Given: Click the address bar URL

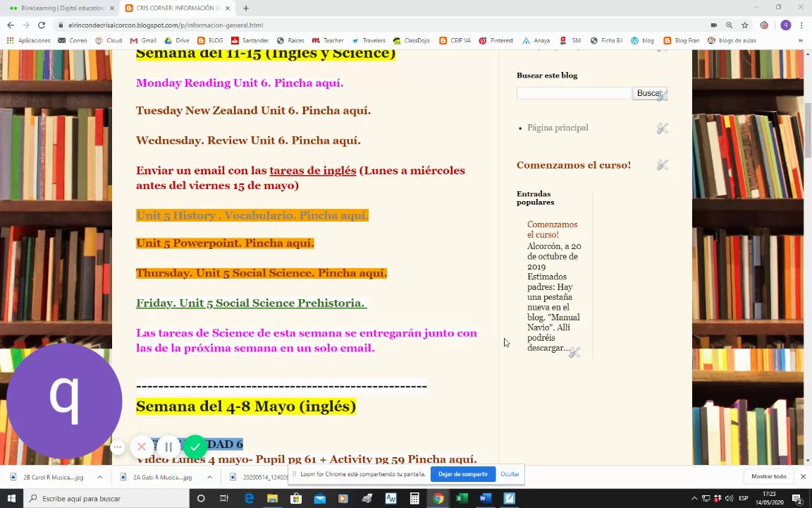Looking at the screenshot, I should (x=166, y=25).
